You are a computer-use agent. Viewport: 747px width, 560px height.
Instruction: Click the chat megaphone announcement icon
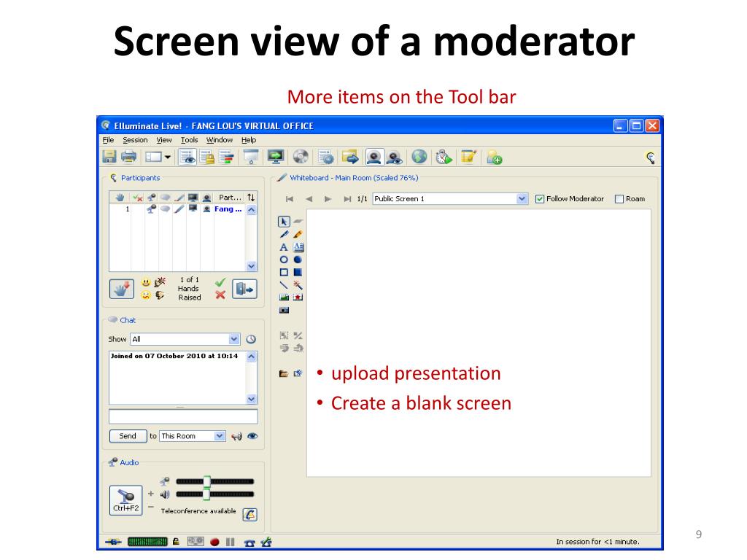coord(236,436)
